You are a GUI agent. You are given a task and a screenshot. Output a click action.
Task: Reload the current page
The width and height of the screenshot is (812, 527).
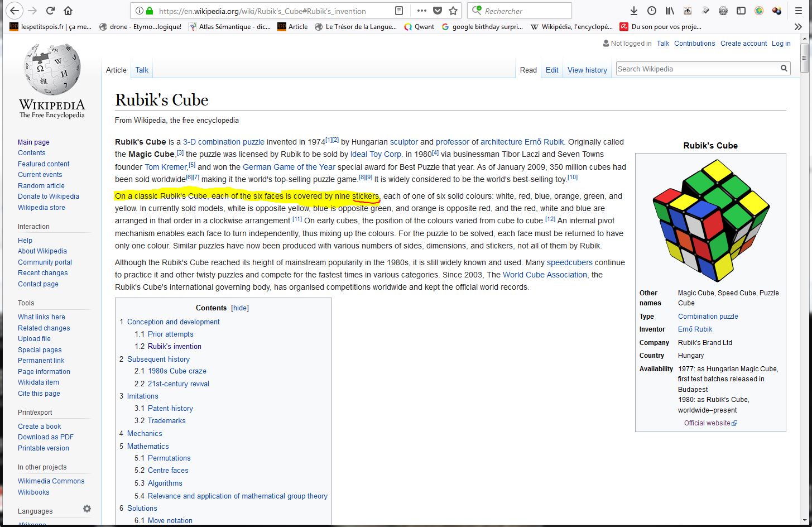[x=50, y=11]
